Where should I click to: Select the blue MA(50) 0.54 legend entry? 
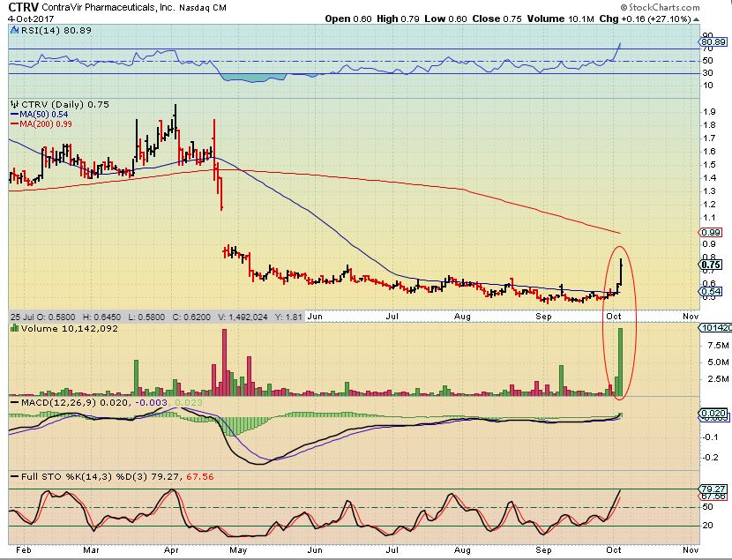39,115
